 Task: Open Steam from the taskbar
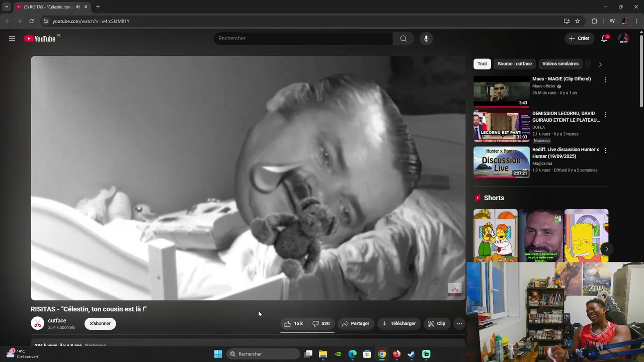click(x=411, y=354)
